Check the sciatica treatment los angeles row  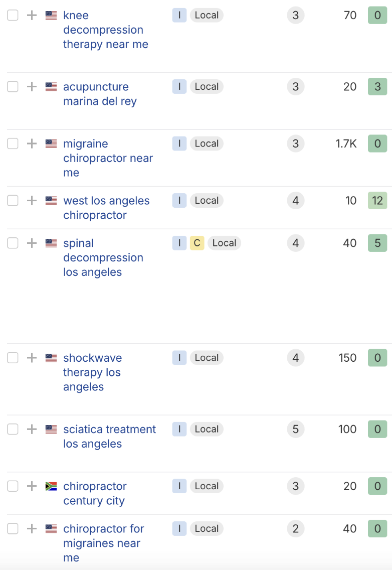[13, 429]
